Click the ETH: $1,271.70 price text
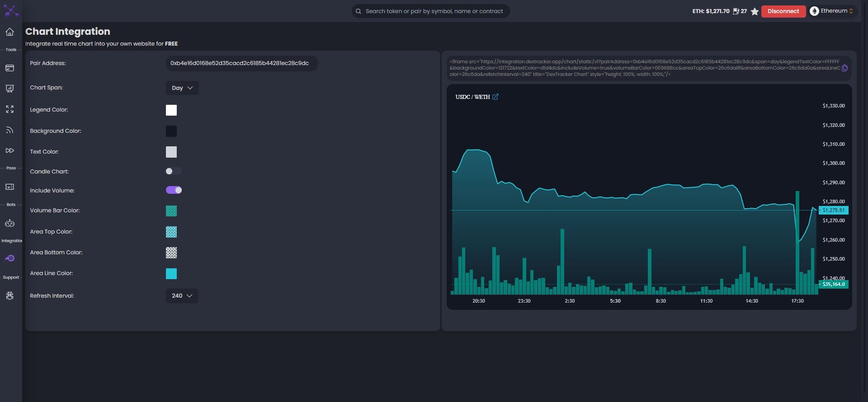Screen dimensions: 868x402 tap(711, 11)
